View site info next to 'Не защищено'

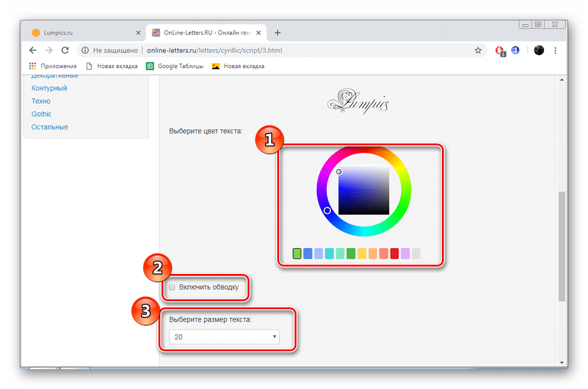coord(85,50)
